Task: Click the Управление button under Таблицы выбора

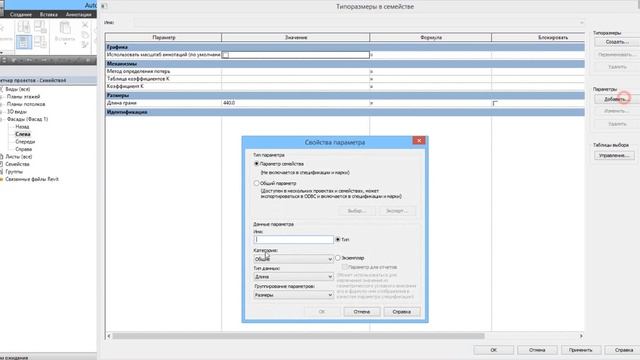Action: click(x=614, y=156)
